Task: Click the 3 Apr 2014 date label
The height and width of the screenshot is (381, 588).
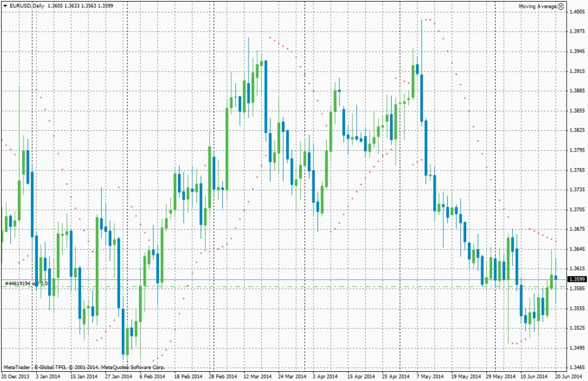Action: 325,376
